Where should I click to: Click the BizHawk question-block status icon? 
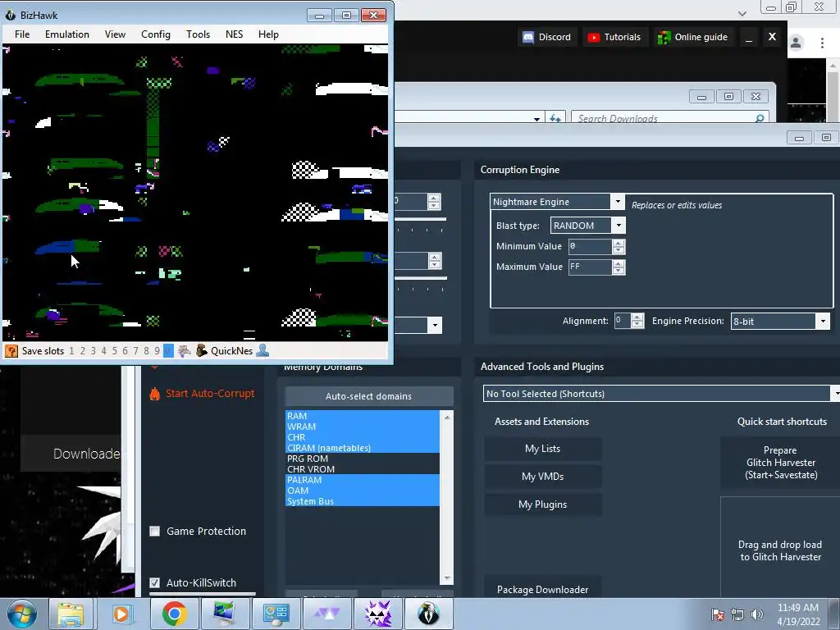11,351
